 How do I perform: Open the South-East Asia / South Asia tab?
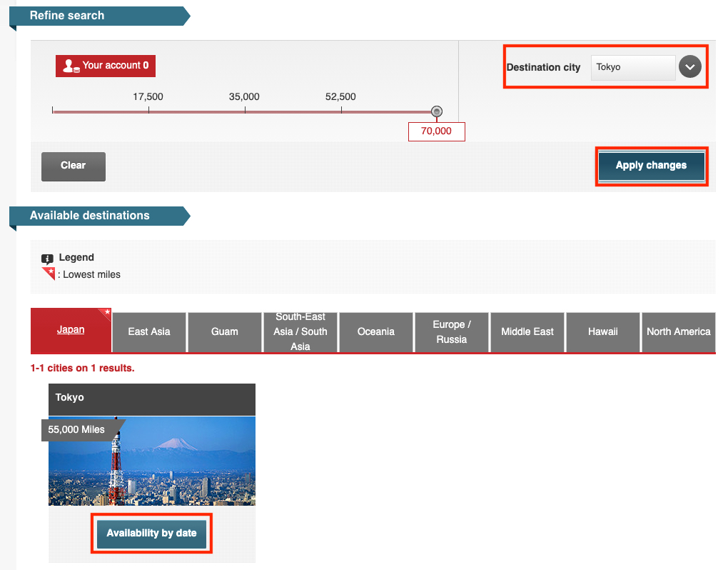(300, 331)
